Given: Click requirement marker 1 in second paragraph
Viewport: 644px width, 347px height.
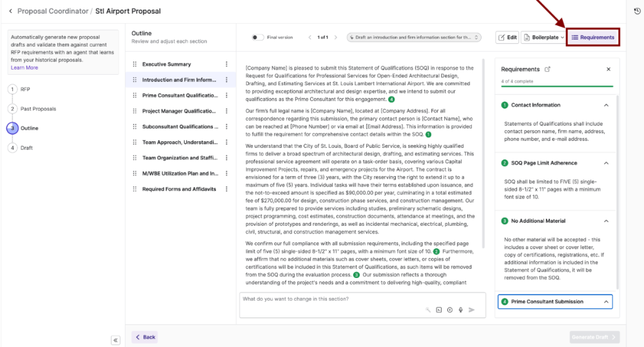Looking at the screenshot, I should (x=429, y=134).
